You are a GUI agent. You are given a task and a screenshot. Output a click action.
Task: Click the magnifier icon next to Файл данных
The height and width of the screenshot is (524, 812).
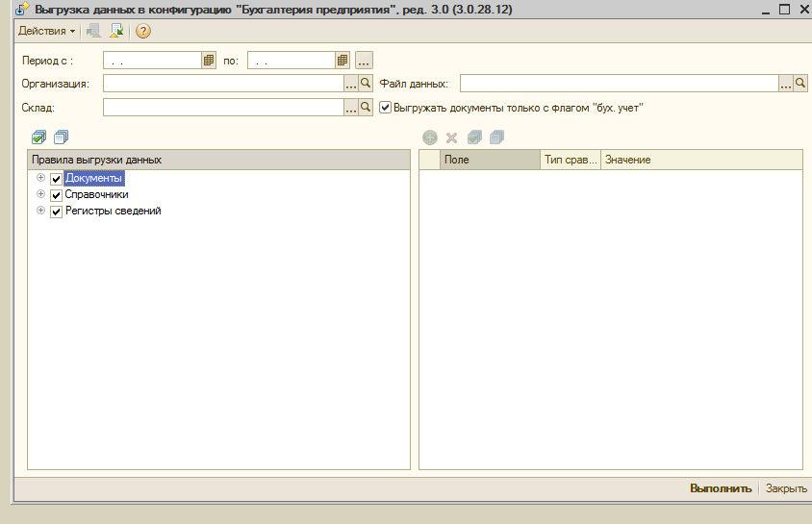coord(800,84)
